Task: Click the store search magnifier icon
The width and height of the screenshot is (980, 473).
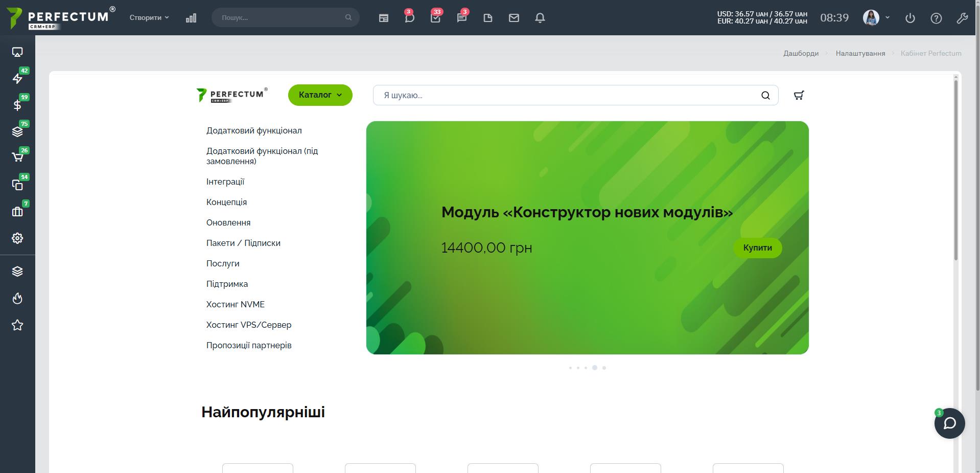Action: 765,95
